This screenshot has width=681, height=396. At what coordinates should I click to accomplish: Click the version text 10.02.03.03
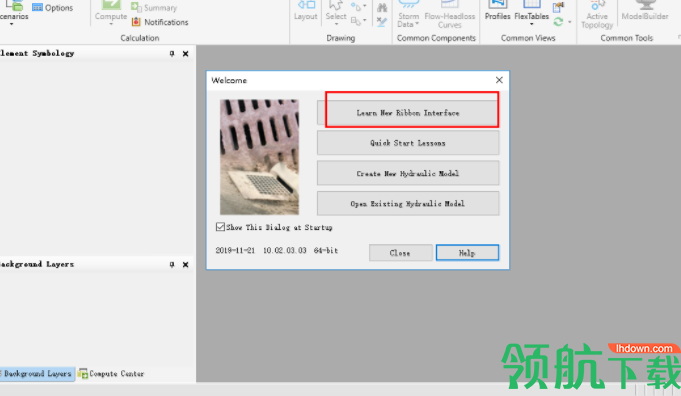[284, 251]
